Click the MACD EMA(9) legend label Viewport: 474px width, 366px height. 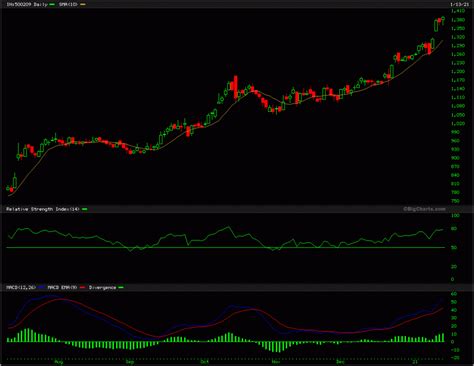[62, 287]
